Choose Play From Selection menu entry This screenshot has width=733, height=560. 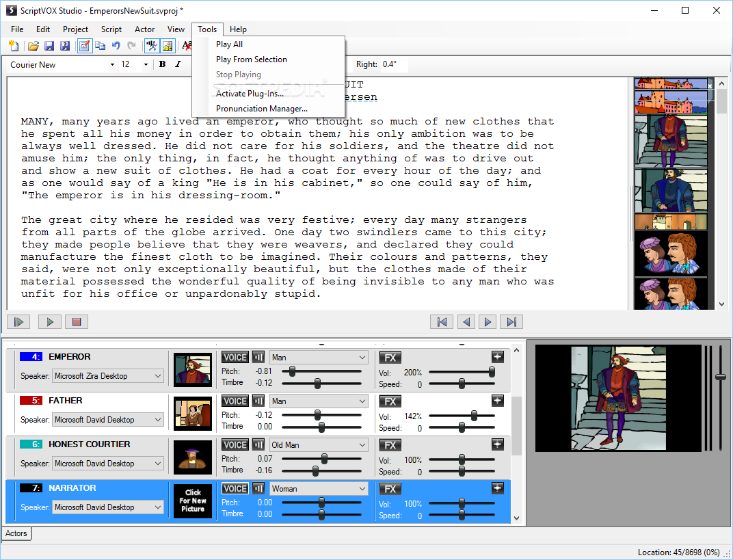[269, 59]
